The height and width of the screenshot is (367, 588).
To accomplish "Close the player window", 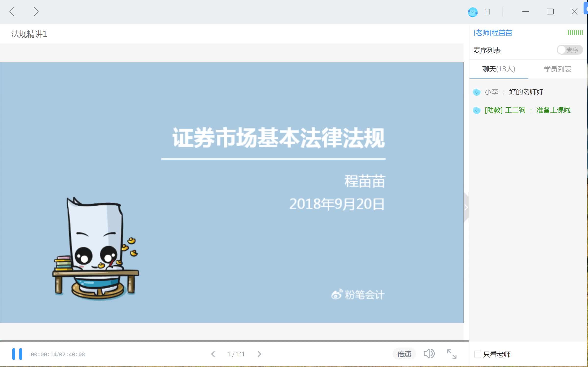I will pyautogui.click(x=575, y=12).
